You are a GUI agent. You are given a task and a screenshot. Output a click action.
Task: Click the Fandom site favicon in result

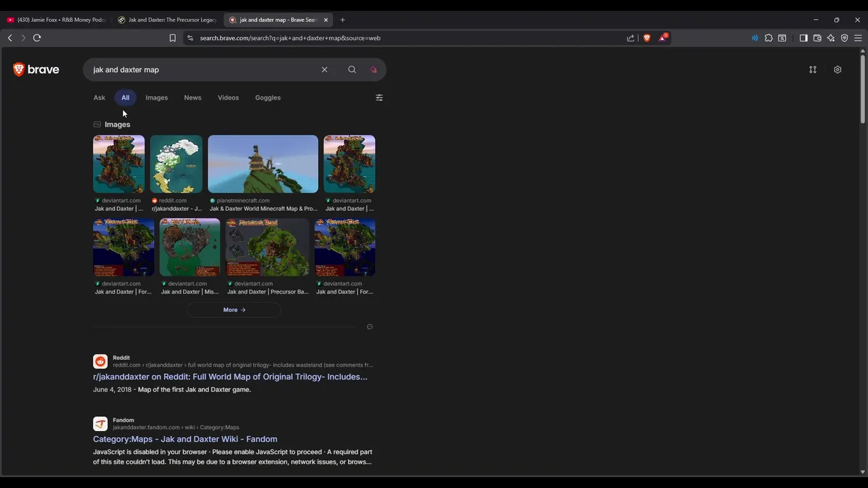100,424
